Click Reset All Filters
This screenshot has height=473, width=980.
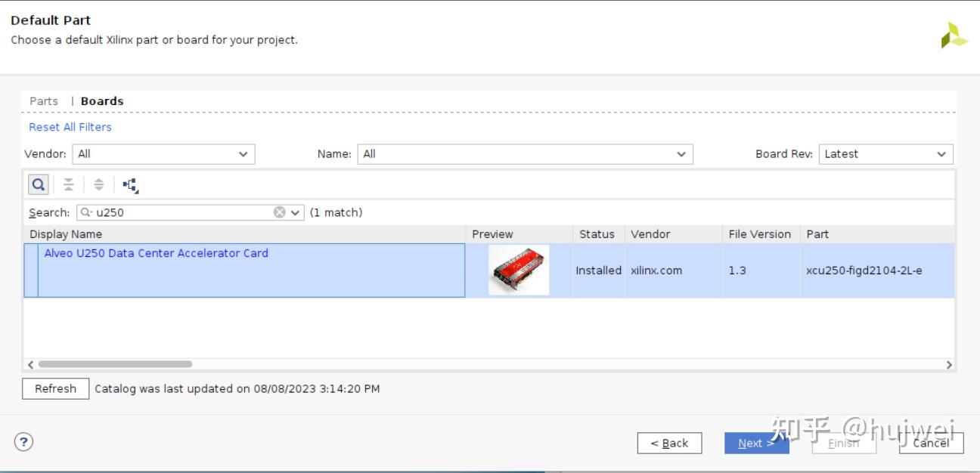[x=69, y=126]
